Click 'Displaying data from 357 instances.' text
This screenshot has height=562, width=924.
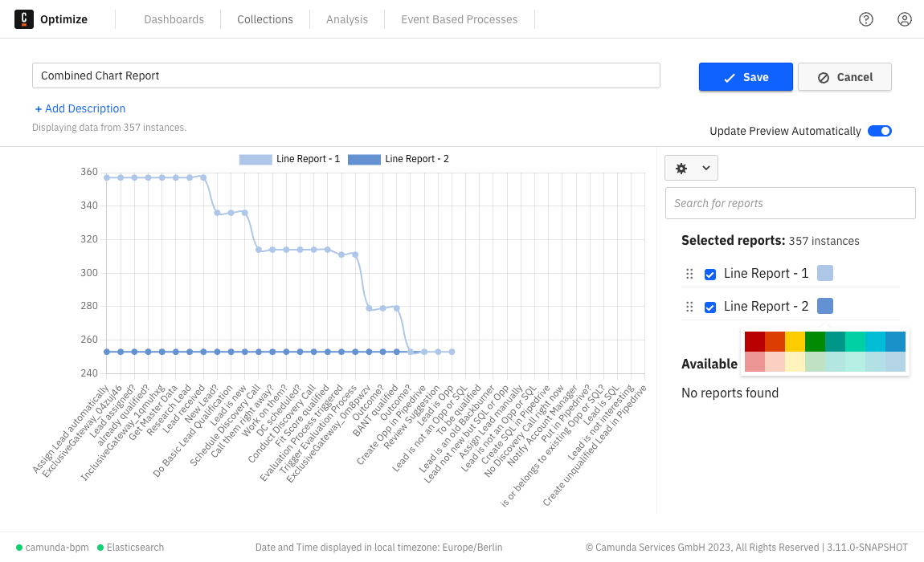click(x=109, y=127)
